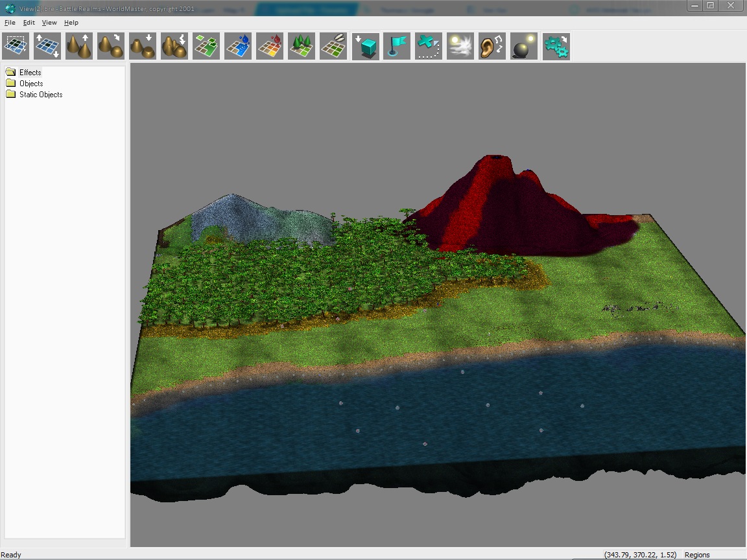Select the lower/flatten terrain tool
Viewport: 747px width, 560px height.
click(143, 46)
